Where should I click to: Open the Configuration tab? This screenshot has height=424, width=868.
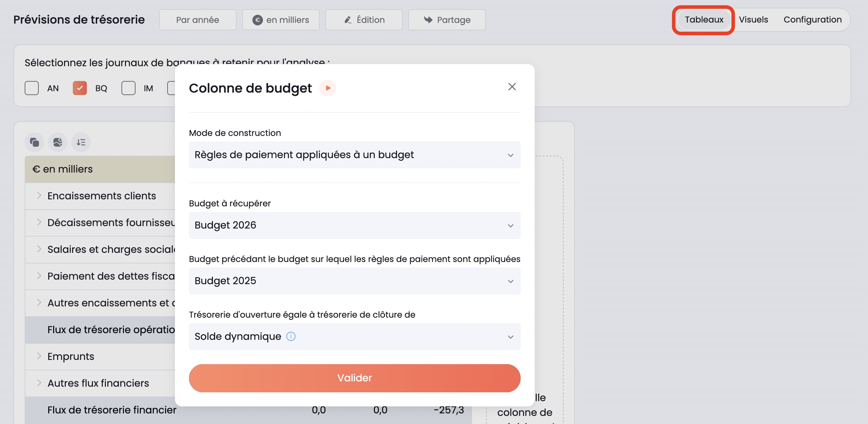813,20
